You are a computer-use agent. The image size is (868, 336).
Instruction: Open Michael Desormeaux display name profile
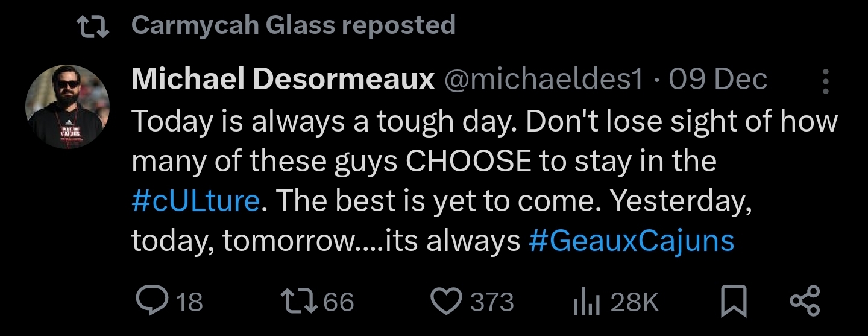283,79
